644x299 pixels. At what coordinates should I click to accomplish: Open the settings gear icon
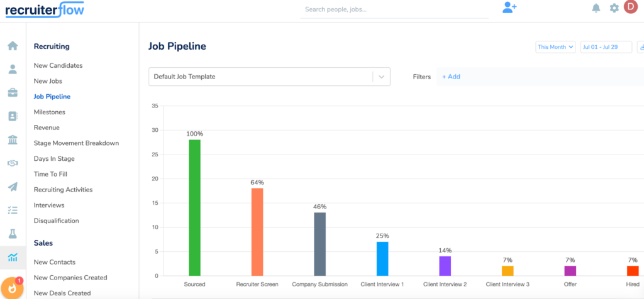tap(614, 8)
